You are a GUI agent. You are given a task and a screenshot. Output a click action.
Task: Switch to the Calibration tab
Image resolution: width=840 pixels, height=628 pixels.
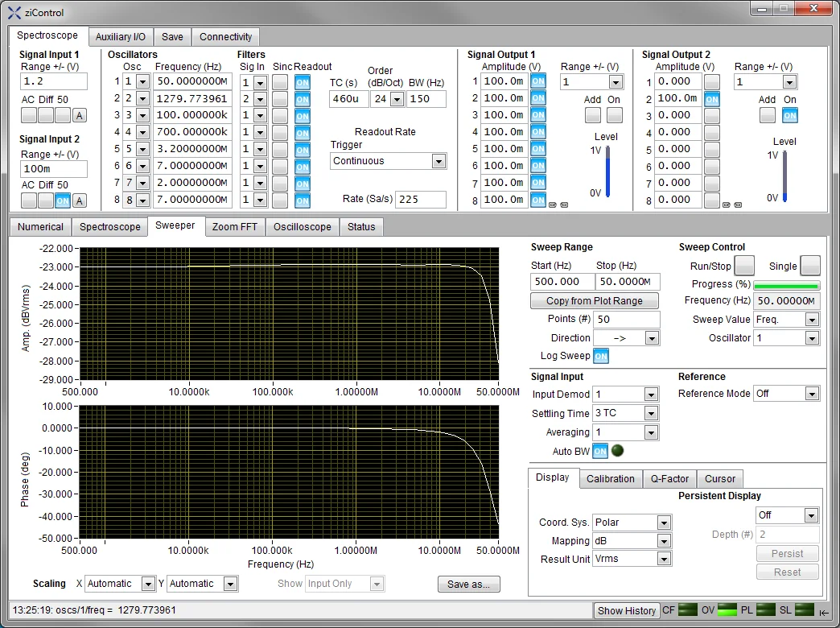pos(610,478)
